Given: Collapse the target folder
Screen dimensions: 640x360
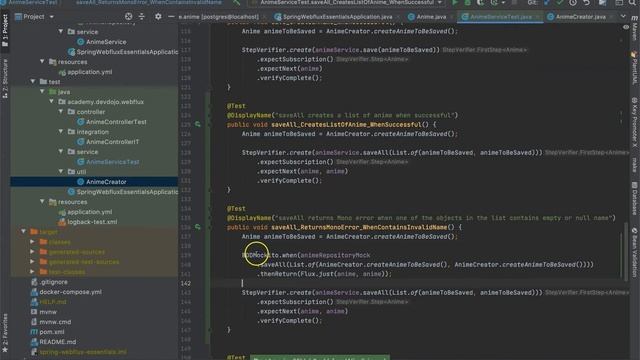Looking at the screenshot, I should [x=24, y=232].
